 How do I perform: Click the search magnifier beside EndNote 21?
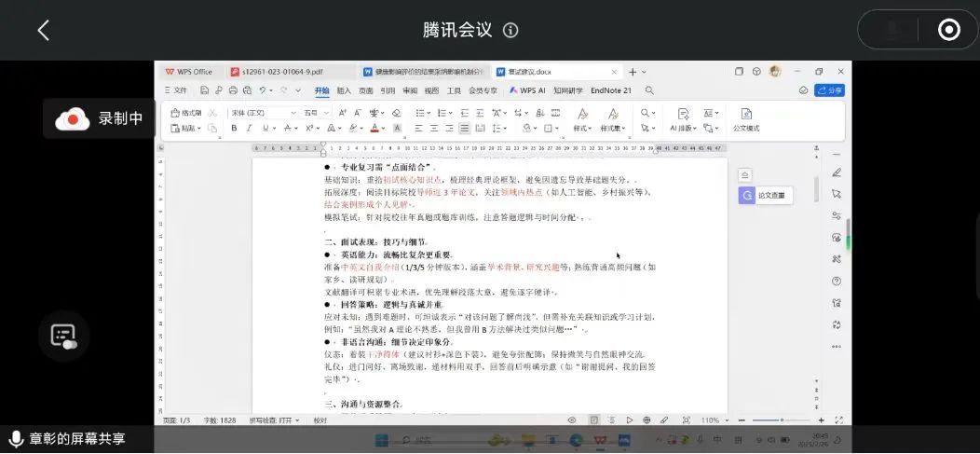pyautogui.click(x=649, y=90)
